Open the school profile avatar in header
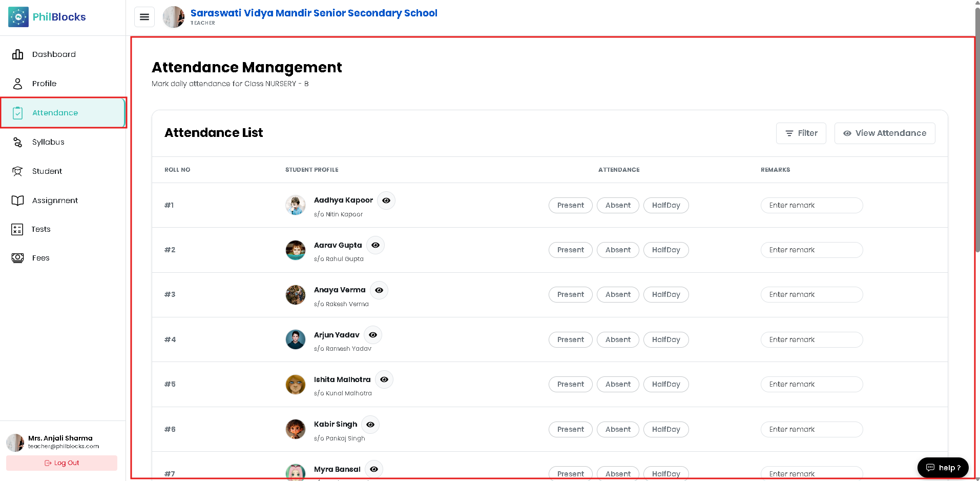 coord(174,17)
